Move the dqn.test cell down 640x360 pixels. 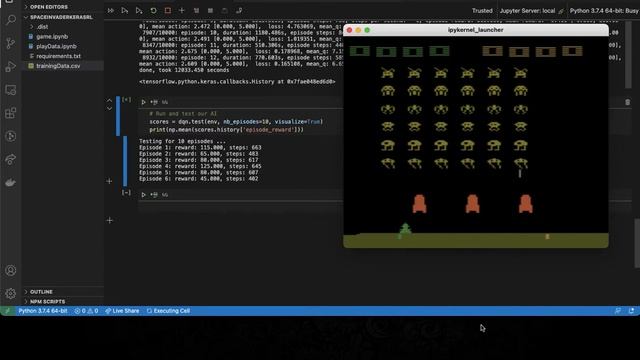[x=109, y=109]
